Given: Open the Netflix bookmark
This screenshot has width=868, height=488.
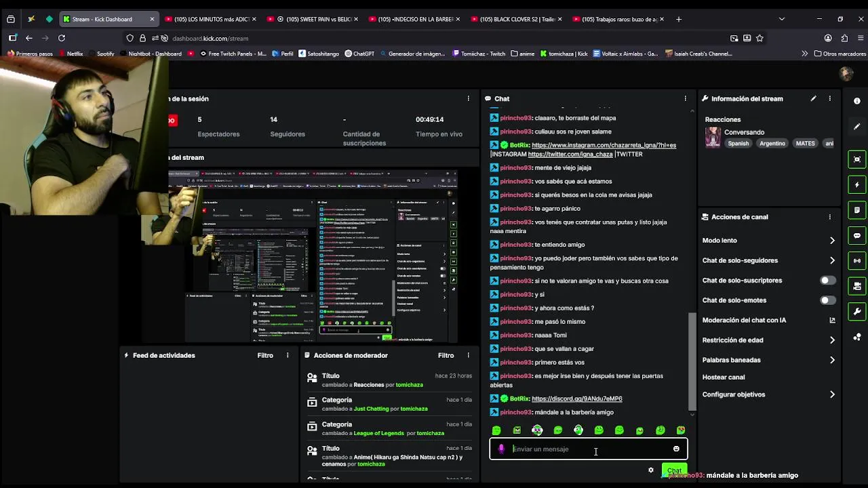Looking at the screenshot, I should click(x=71, y=54).
